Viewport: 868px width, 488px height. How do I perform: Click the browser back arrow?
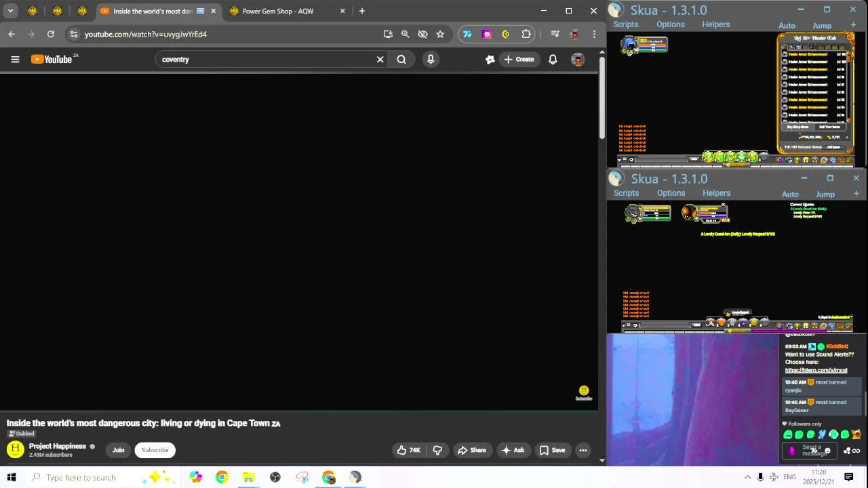pyautogui.click(x=12, y=34)
